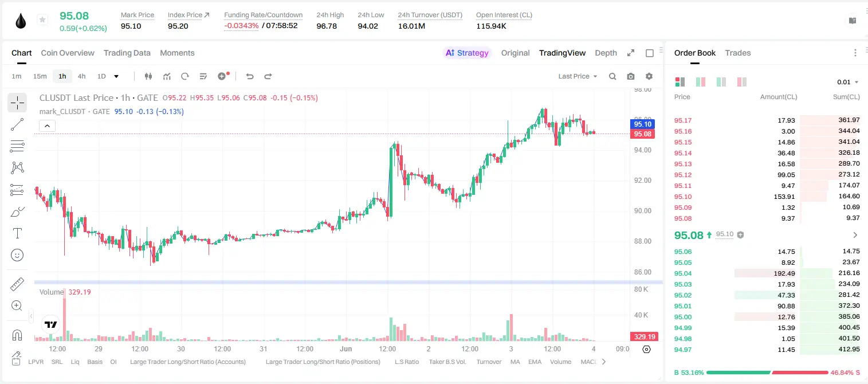
Task: Open the 0.01 price precision dropdown
Action: 847,82
